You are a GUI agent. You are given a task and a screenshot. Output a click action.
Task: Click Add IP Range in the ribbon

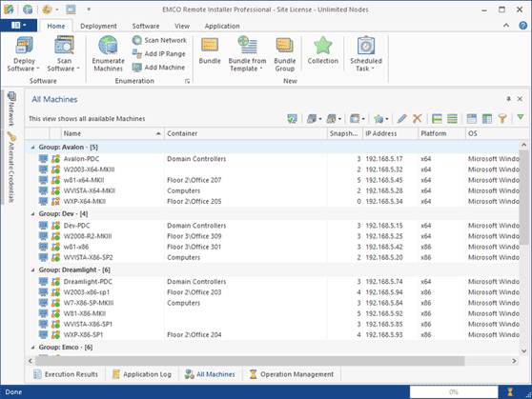point(159,54)
